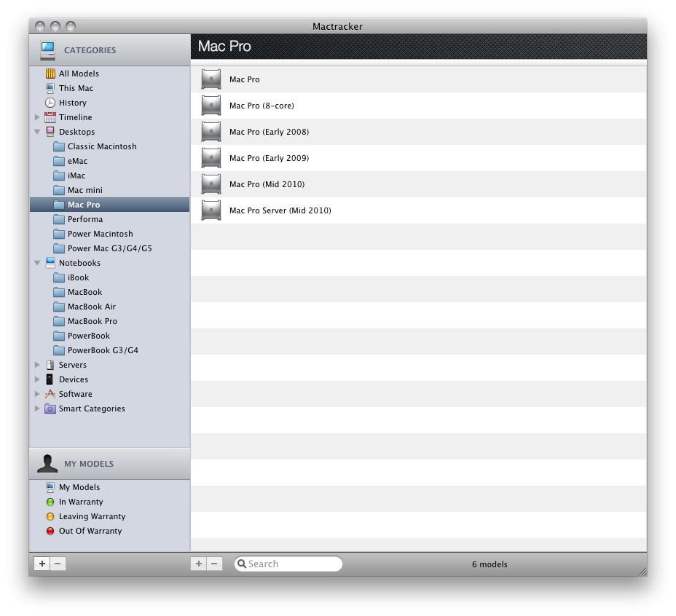
Task: Click the Notebooks laptop icon
Action: (50, 263)
